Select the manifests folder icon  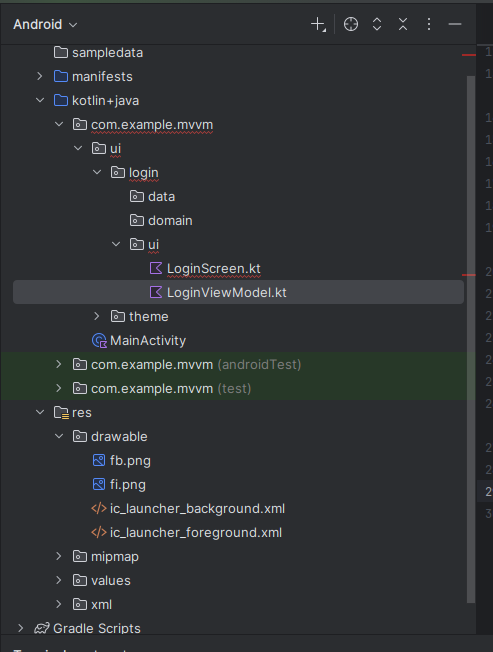(x=61, y=77)
